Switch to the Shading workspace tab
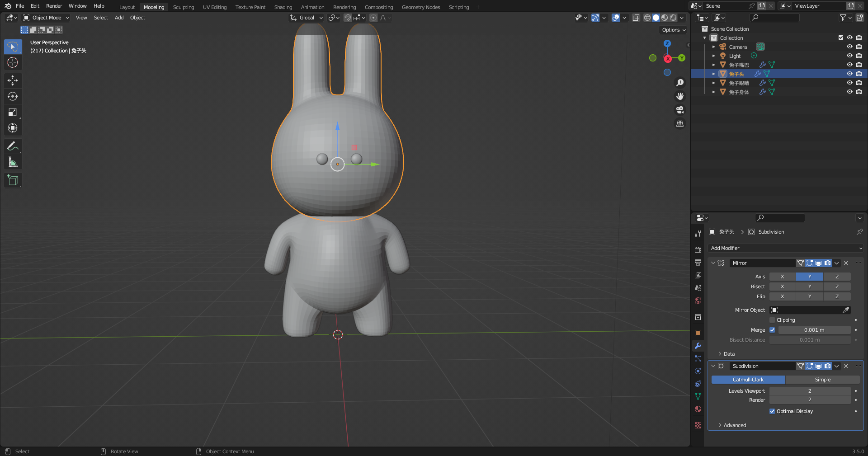868x456 pixels. 283,7
